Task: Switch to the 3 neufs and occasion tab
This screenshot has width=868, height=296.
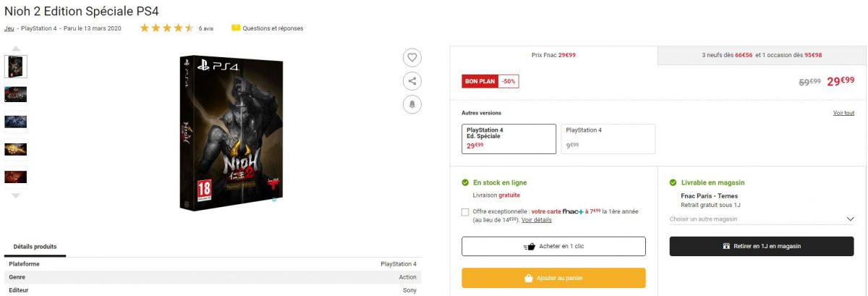Action: [762, 55]
